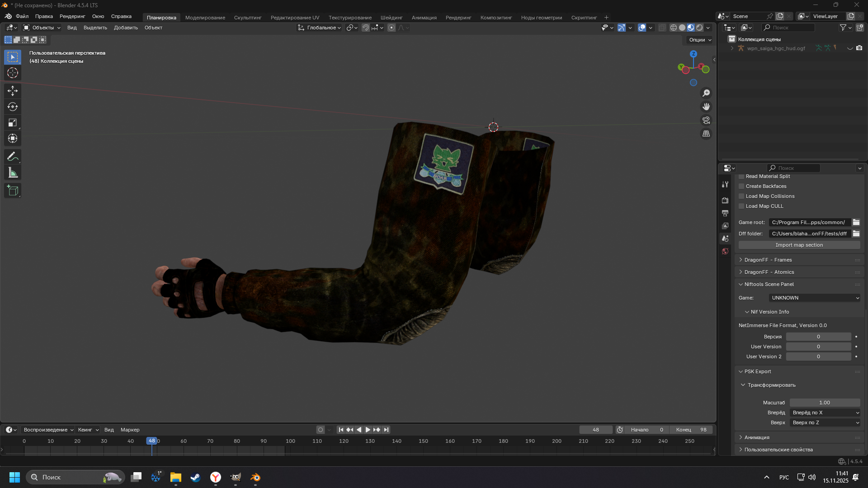
Task: Switch to orthographic grid view icon
Action: click(706, 134)
